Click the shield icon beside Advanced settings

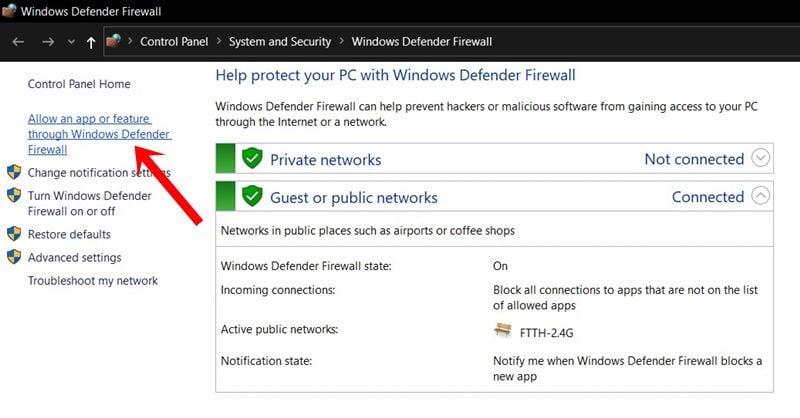[x=14, y=257]
